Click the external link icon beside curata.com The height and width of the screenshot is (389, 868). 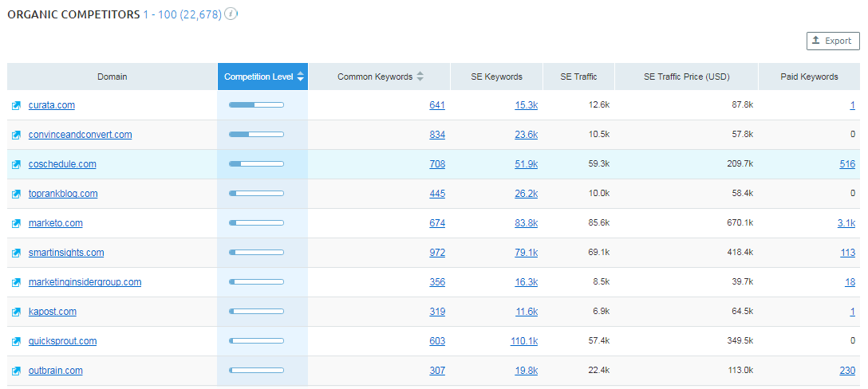[16, 105]
